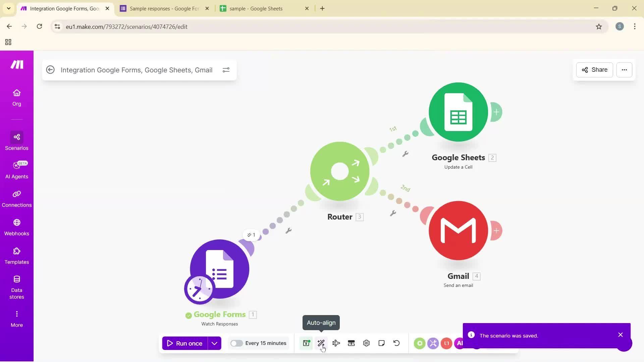Open the Auto-align tool in the bottom toolbar
This screenshot has width=644, height=362.
click(x=321, y=343)
